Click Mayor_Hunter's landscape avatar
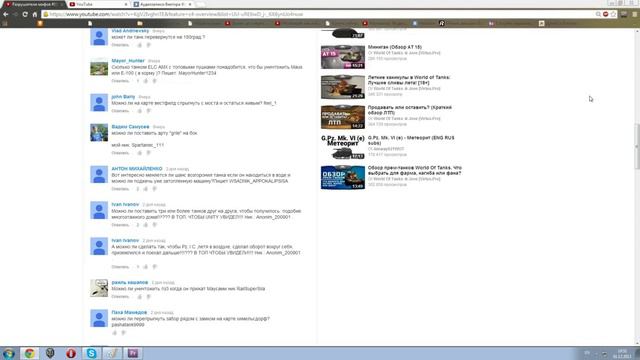640x360 pixels. tap(99, 67)
